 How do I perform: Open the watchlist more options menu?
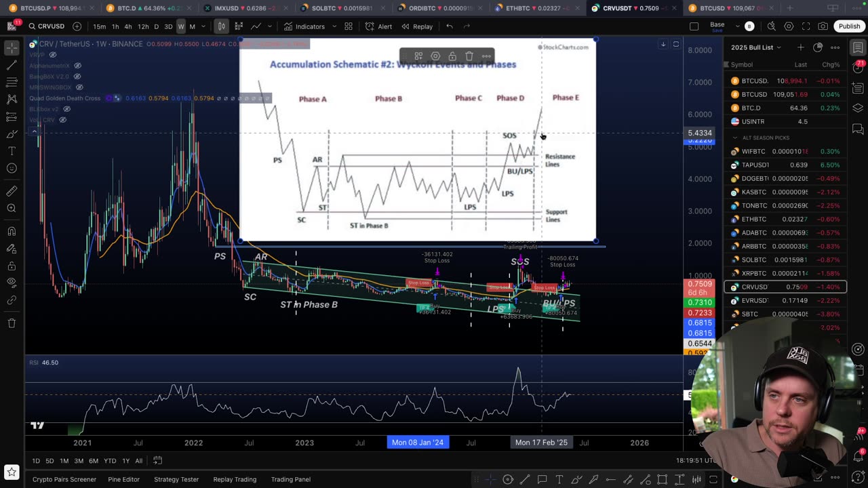coord(835,47)
